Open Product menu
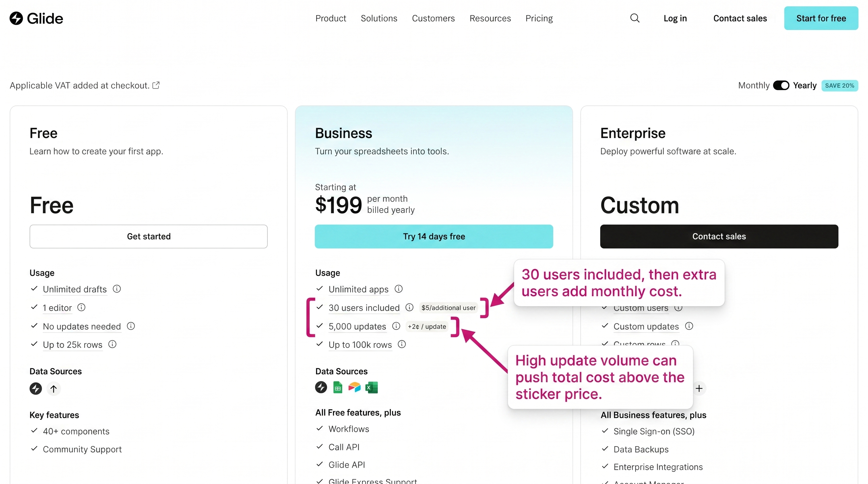The image size is (868, 484). [331, 18]
